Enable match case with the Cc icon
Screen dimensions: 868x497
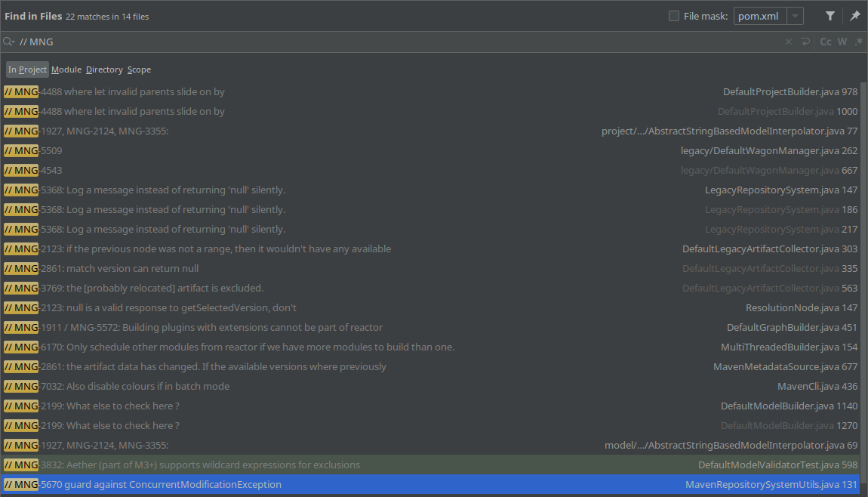(x=825, y=42)
